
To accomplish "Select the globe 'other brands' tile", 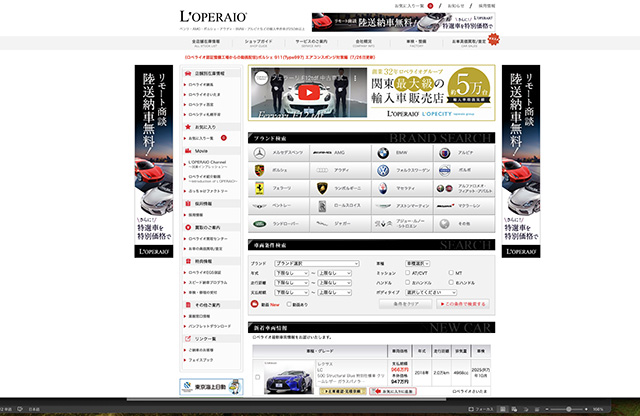I will coord(464,224).
